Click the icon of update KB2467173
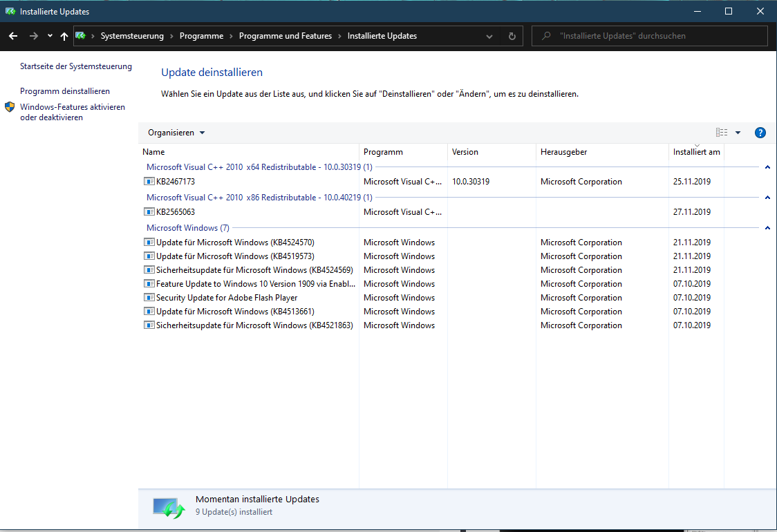 point(149,181)
